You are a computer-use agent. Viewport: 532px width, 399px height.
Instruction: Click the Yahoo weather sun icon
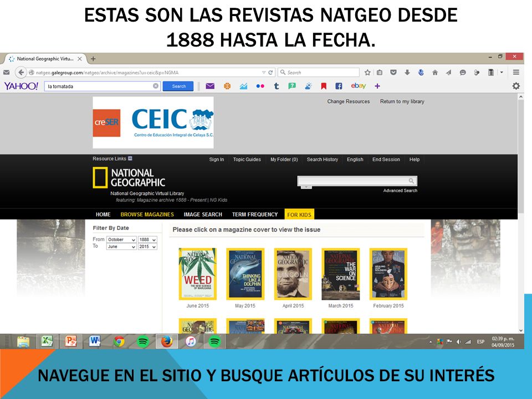[x=308, y=86]
